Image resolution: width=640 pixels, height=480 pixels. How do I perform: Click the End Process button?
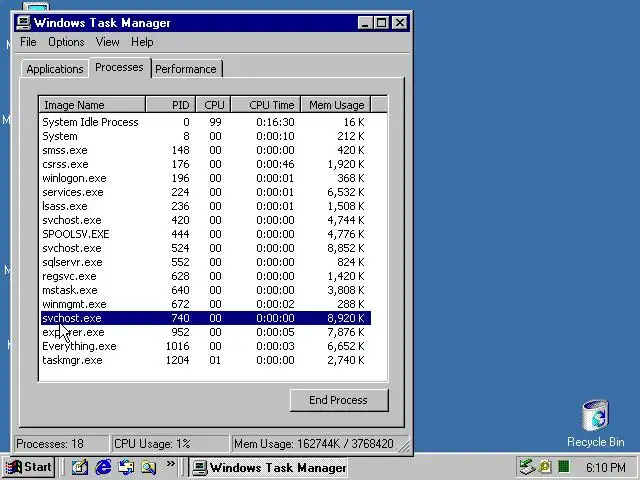click(339, 400)
